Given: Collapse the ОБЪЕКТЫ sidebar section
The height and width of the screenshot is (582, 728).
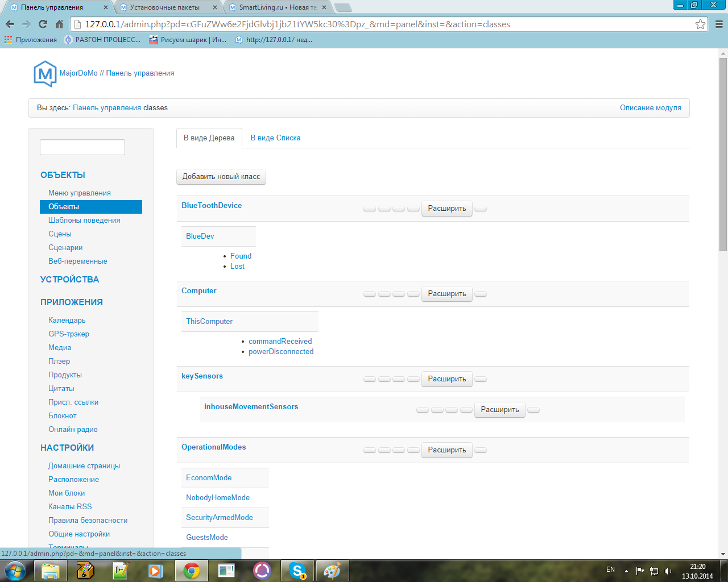Looking at the screenshot, I should [x=63, y=175].
